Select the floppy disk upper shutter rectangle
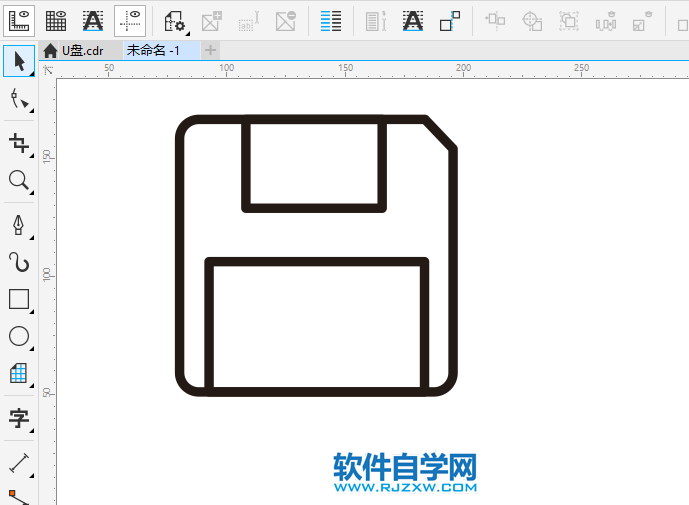This screenshot has height=505, width=689. [314, 164]
